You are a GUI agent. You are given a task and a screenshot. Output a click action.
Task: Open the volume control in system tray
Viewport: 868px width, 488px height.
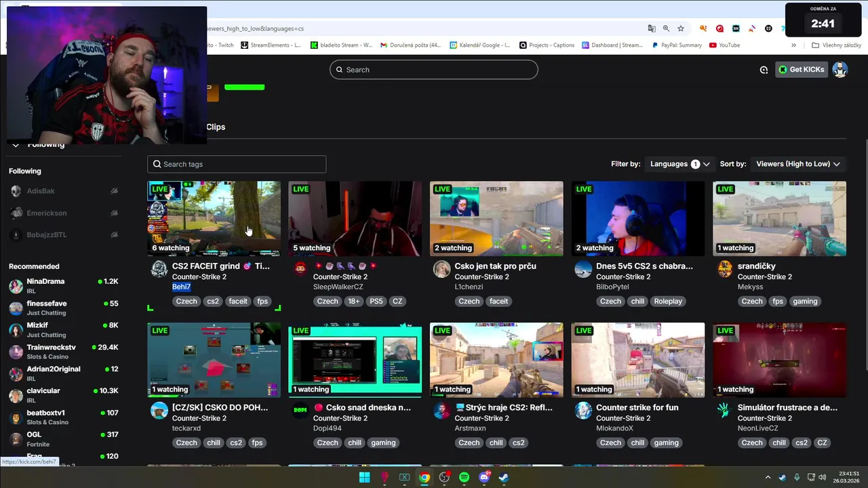[822, 477]
